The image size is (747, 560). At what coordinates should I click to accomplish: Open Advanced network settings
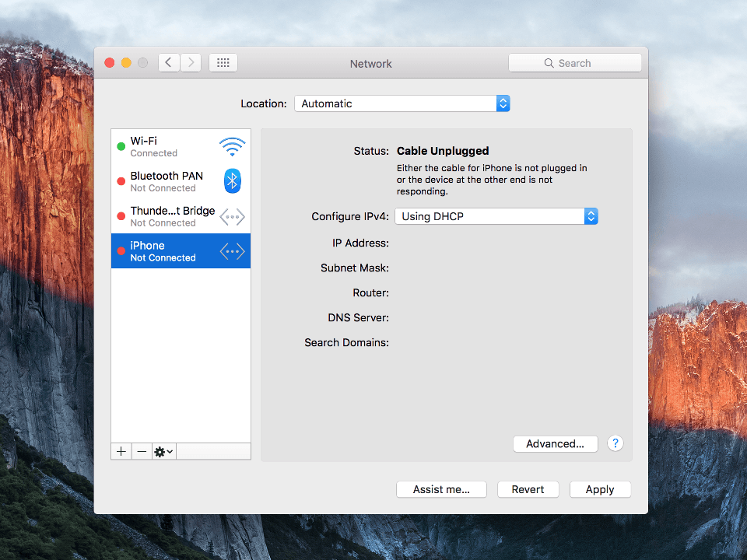click(x=555, y=443)
